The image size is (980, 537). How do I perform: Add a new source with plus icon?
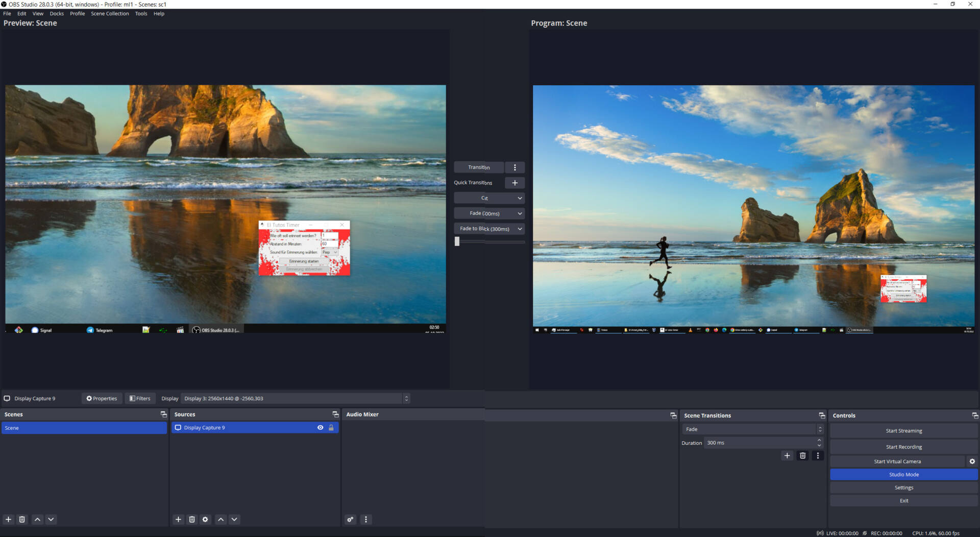(x=178, y=519)
